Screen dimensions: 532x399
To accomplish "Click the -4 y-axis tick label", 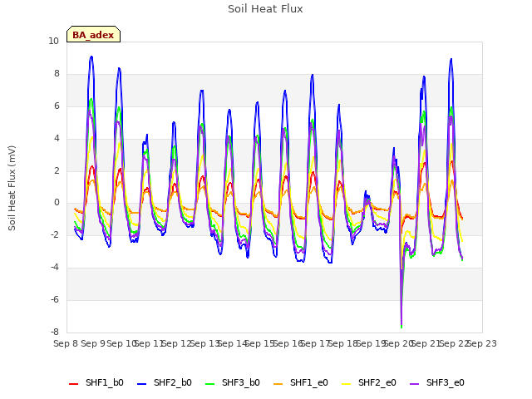I will click(x=55, y=268).
